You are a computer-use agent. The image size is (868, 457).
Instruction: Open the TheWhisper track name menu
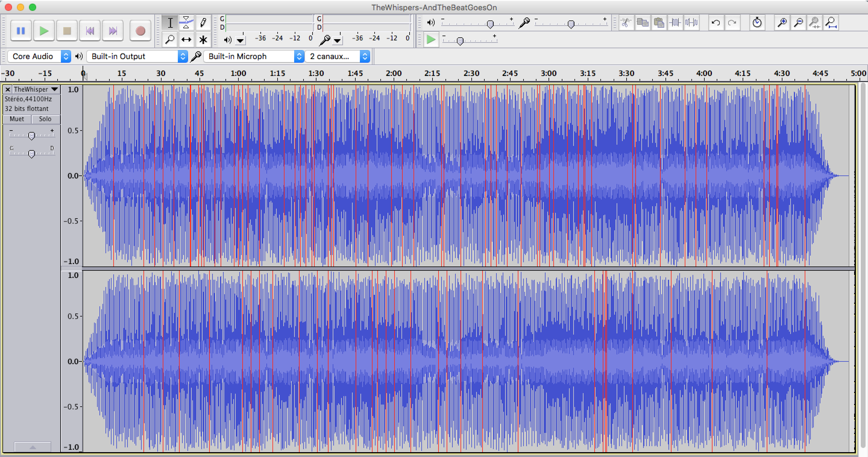[36, 89]
